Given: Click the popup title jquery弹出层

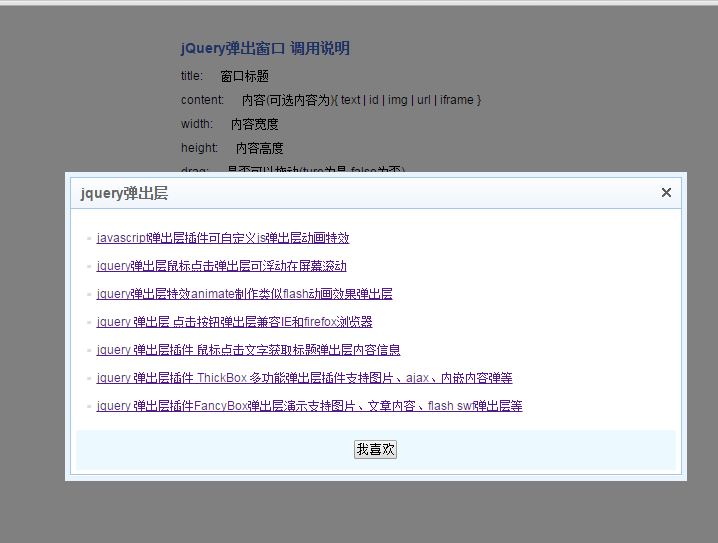Looking at the screenshot, I should click(x=124, y=193).
